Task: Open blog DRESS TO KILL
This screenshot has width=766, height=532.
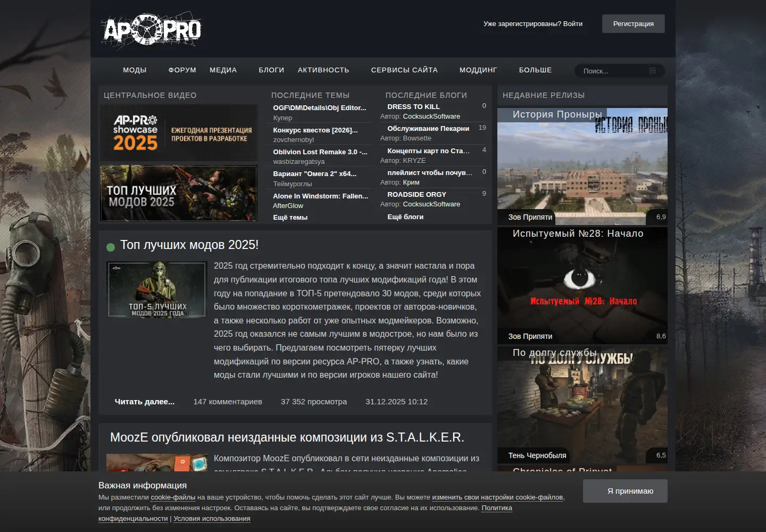Action: click(x=414, y=106)
